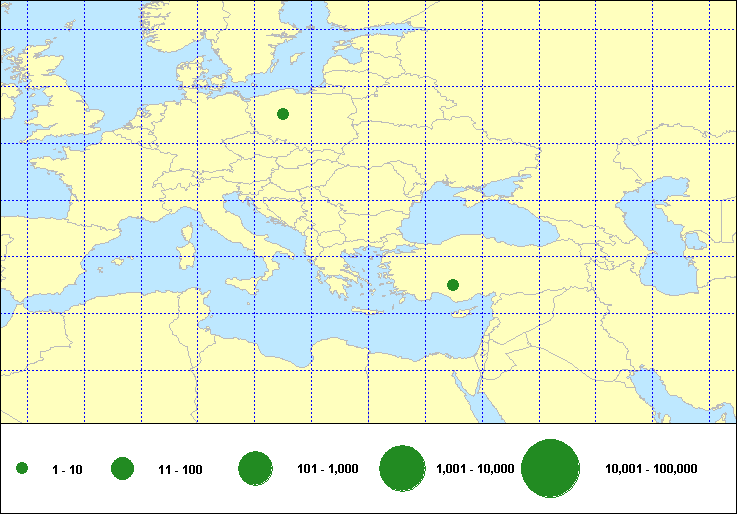The height and width of the screenshot is (514, 737).
Task: Click the "1,001 - 10,000" legend label
Action: (x=475, y=469)
